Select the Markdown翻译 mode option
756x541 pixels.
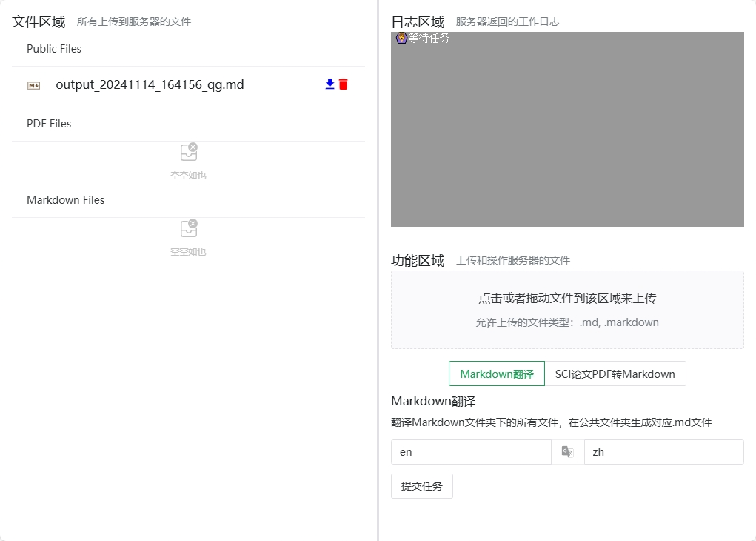click(496, 374)
